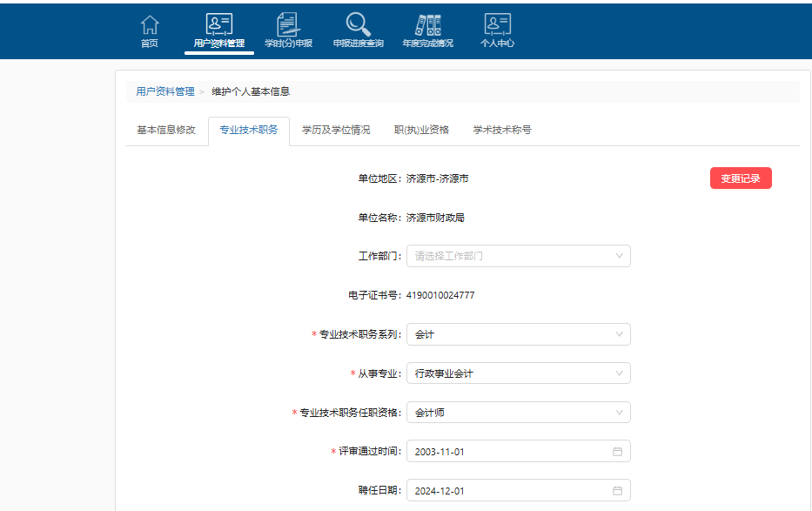Click the 聘任日期 date input field

(x=509, y=491)
